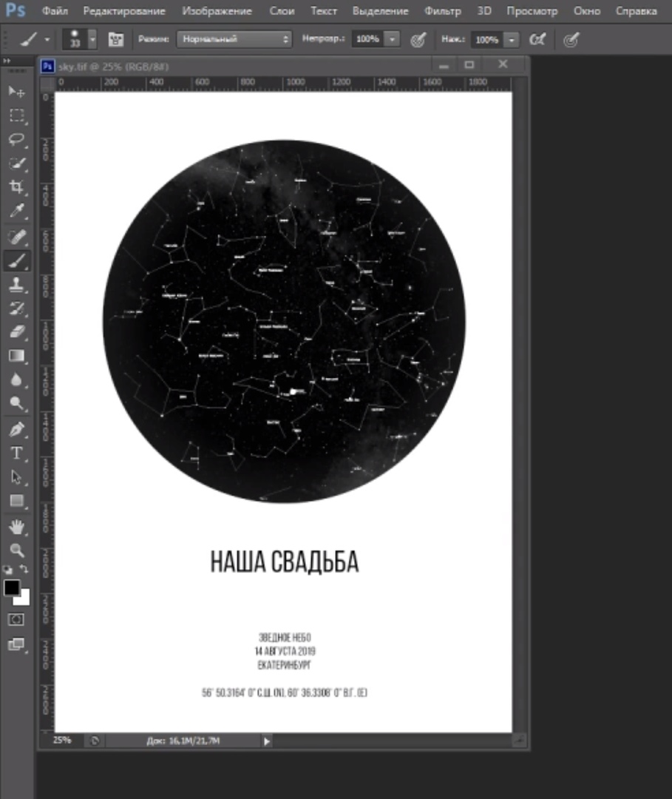672x799 pixels.
Task: Select the Eraser tool
Action: tap(16, 332)
